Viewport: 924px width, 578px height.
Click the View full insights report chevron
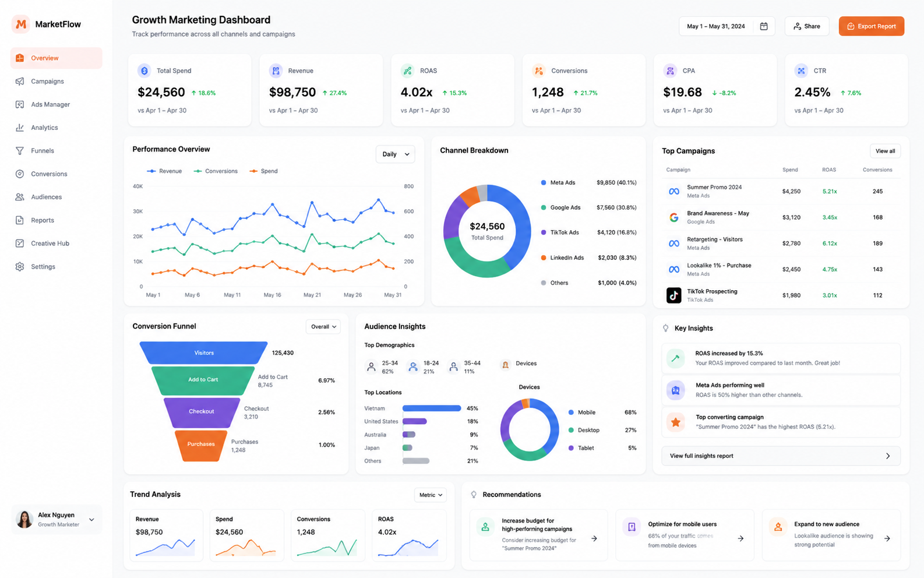tap(888, 456)
